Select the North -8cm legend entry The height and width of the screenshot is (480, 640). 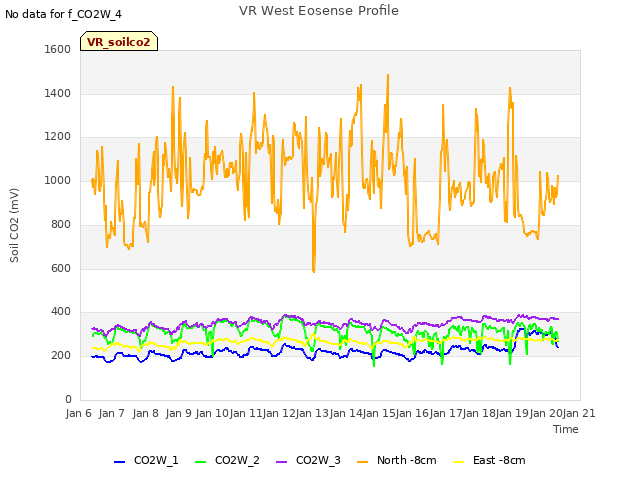pyautogui.click(x=397, y=460)
